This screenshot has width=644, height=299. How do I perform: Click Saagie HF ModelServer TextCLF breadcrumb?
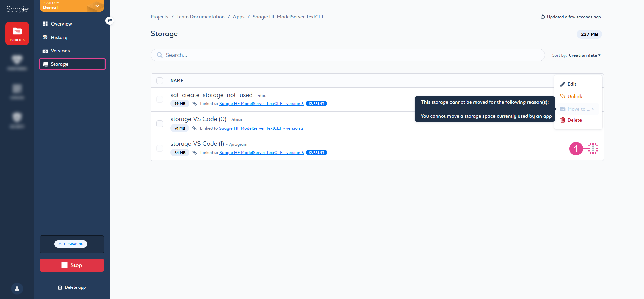point(288,17)
